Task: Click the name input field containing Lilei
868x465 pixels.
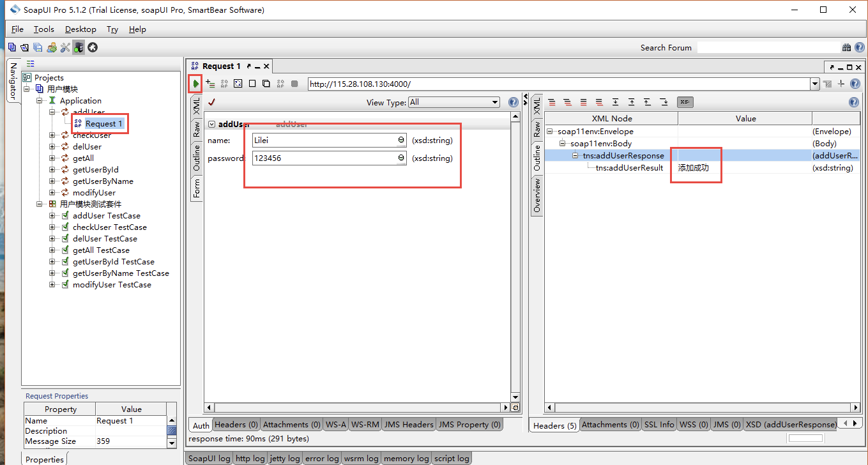Action: tap(330, 140)
